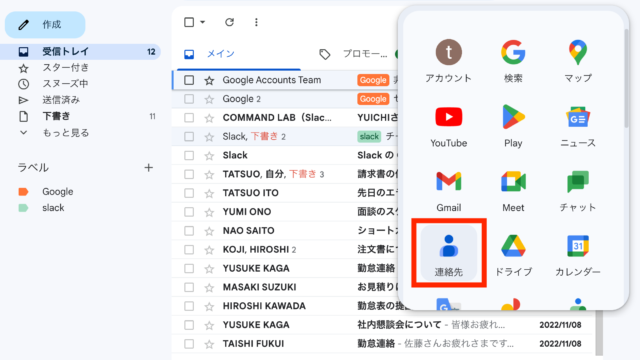
Task: Open Gmail from apps launcher
Action: coord(449,191)
